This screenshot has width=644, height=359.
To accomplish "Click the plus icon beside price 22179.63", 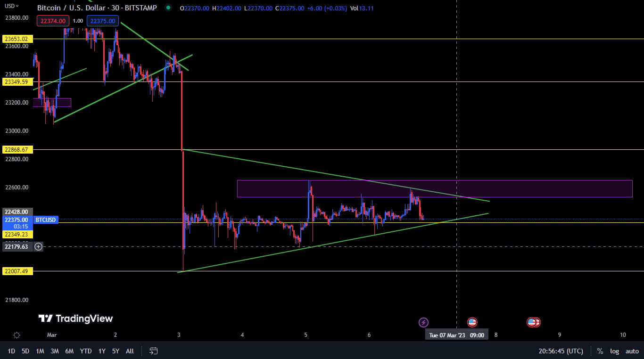I will coord(38,246).
